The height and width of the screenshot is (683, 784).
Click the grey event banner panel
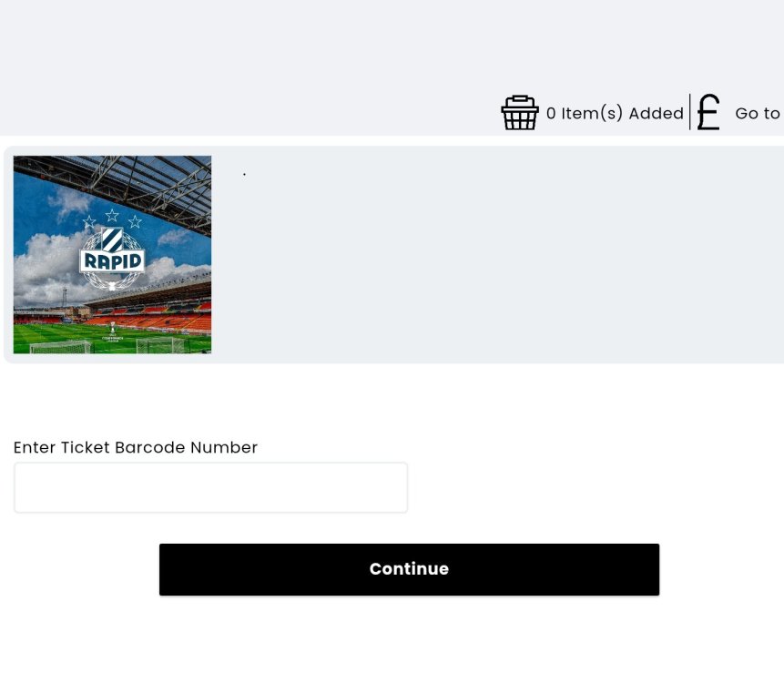501,264
